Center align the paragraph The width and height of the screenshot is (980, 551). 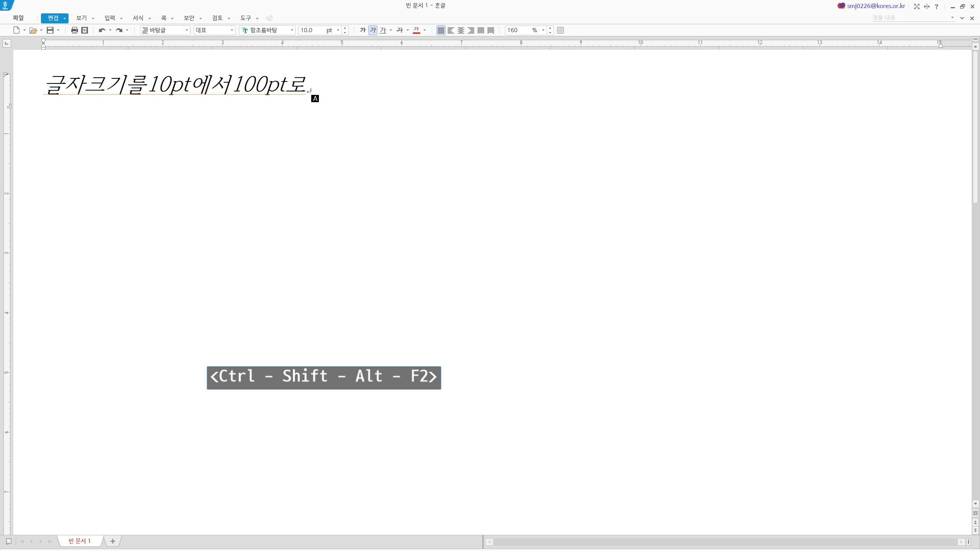tap(461, 30)
